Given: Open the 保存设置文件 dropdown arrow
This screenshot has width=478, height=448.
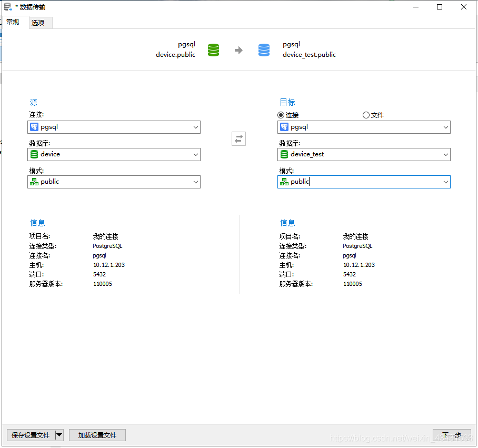Looking at the screenshot, I should click(59, 435).
